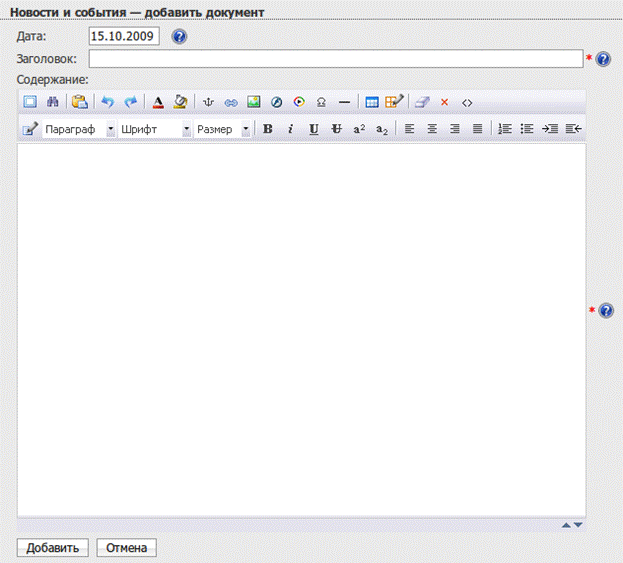Insert a table using the table icon
Screen dimensions: 623x563
(x=371, y=103)
